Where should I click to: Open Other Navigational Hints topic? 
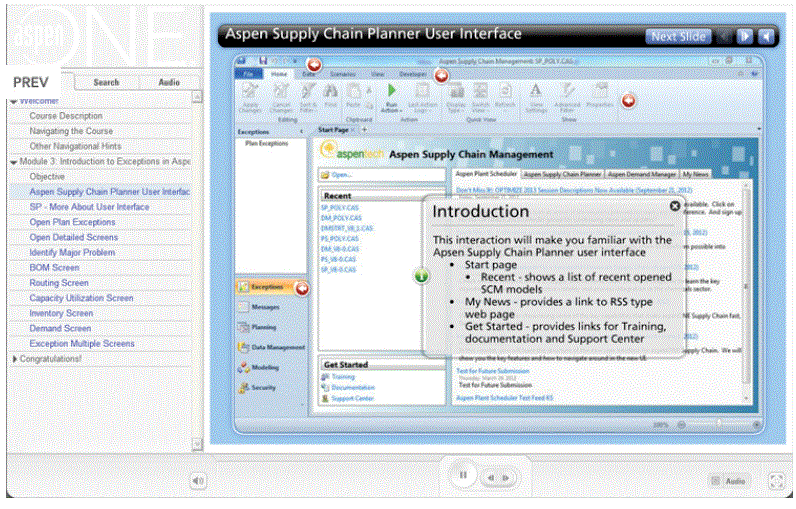(x=75, y=146)
